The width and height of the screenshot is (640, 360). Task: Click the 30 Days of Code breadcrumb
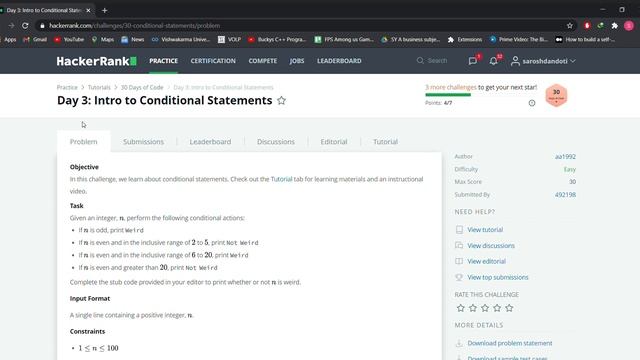coord(142,87)
